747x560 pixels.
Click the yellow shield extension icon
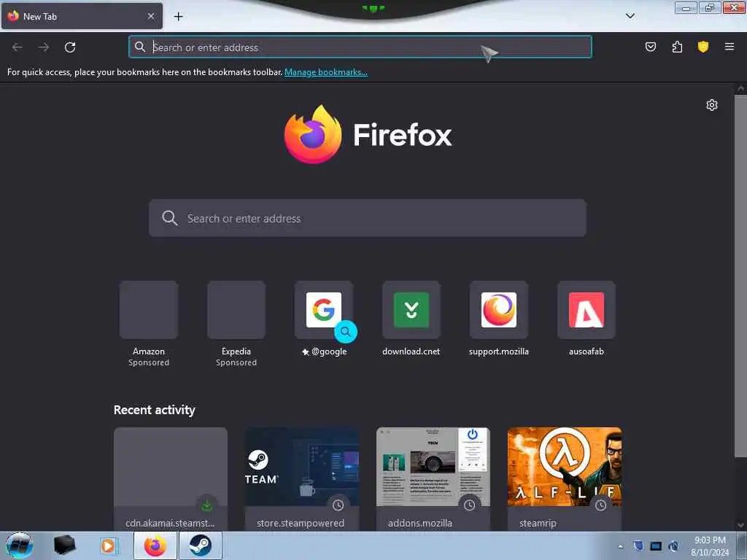(703, 47)
